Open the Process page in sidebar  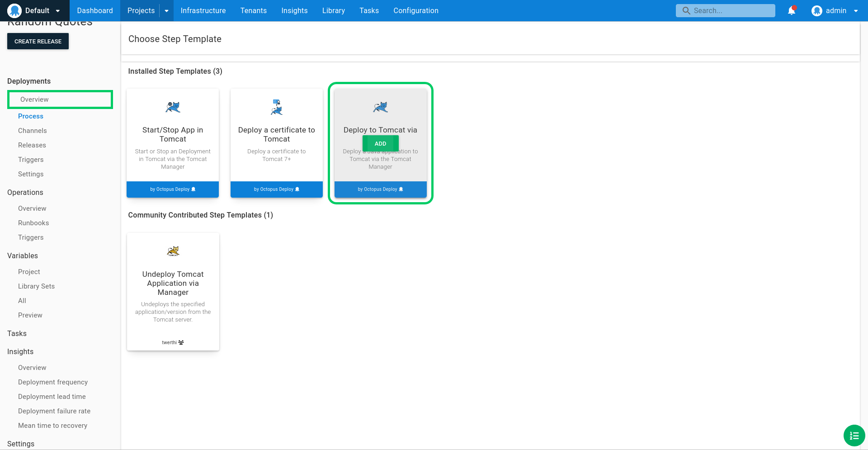pos(31,116)
